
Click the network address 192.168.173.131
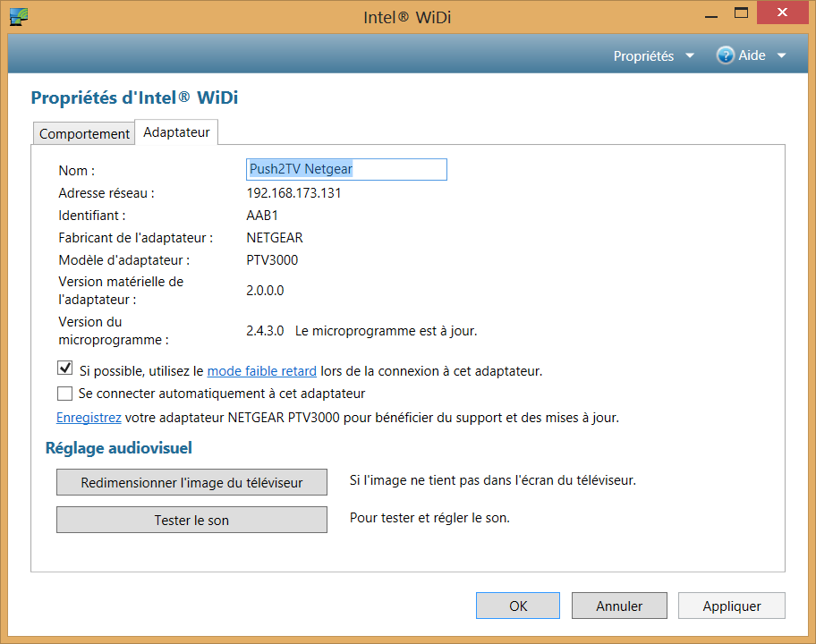(294, 193)
